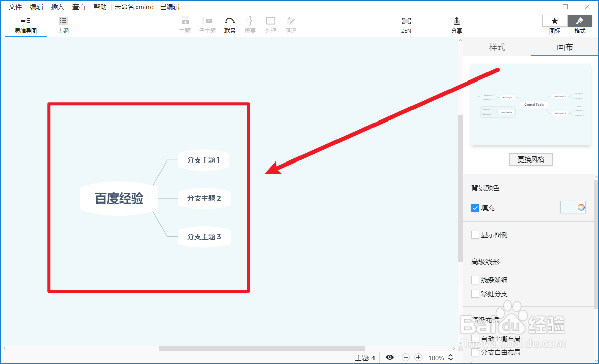Click the eye icon in status bar
This screenshot has height=364, width=599.
click(389, 357)
